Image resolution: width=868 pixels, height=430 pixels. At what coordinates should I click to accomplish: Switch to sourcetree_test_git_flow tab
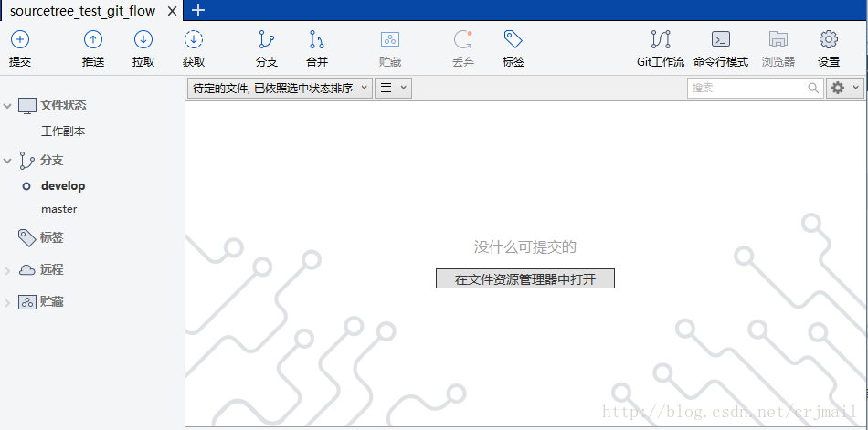tap(82, 11)
